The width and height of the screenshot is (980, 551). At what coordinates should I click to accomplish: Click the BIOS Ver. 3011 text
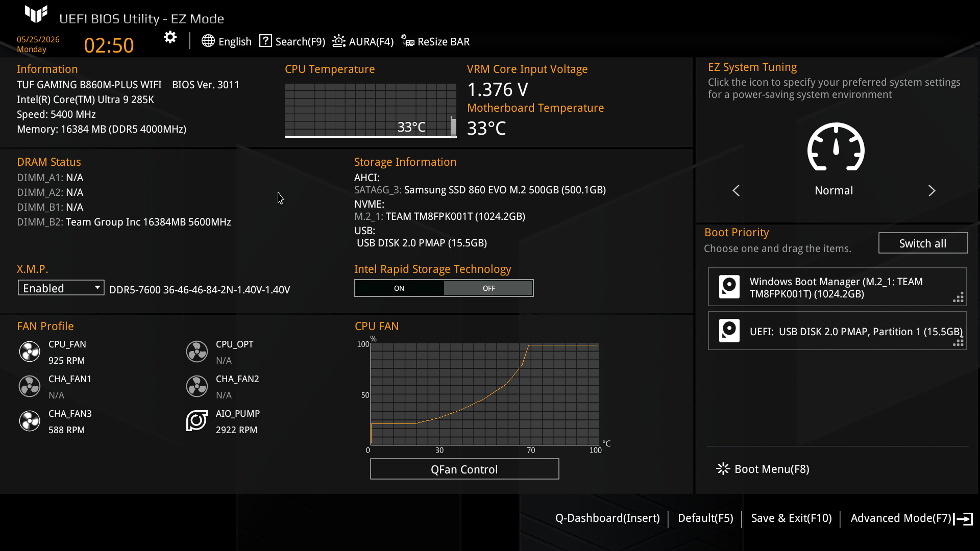[x=206, y=85]
